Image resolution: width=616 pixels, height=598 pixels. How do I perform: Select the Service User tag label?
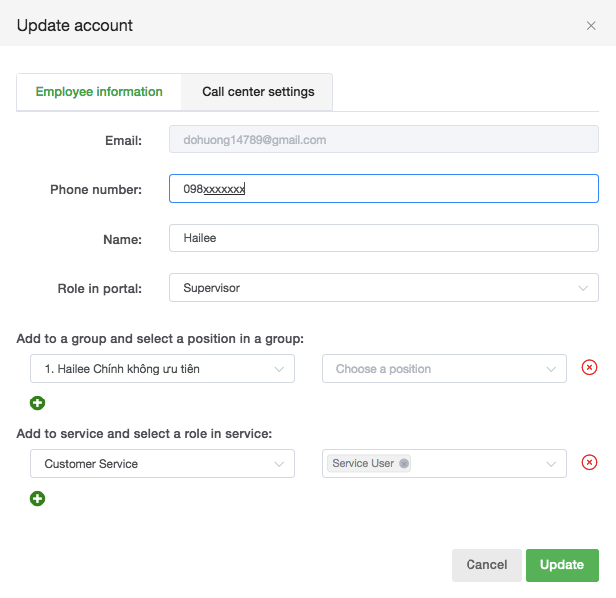(362, 464)
